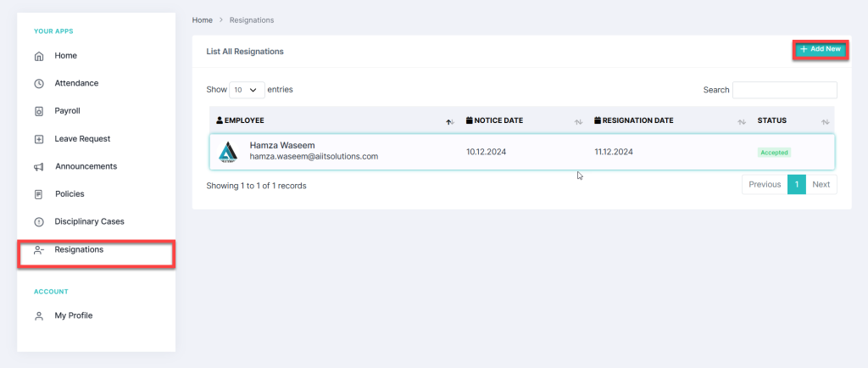Click the Leave Request plus icon
The image size is (868, 368).
[x=38, y=139]
